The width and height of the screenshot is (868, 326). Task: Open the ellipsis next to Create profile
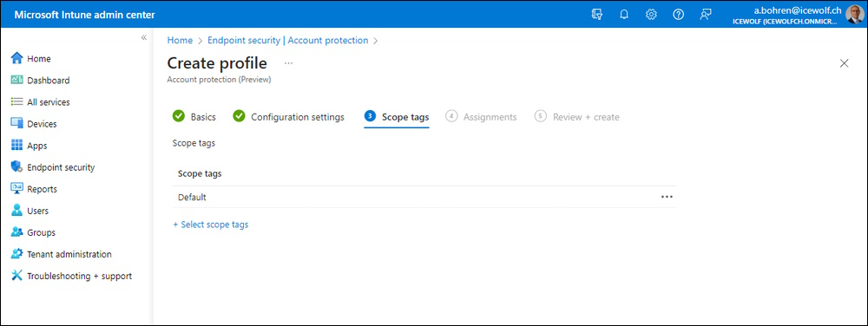coord(288,63)
